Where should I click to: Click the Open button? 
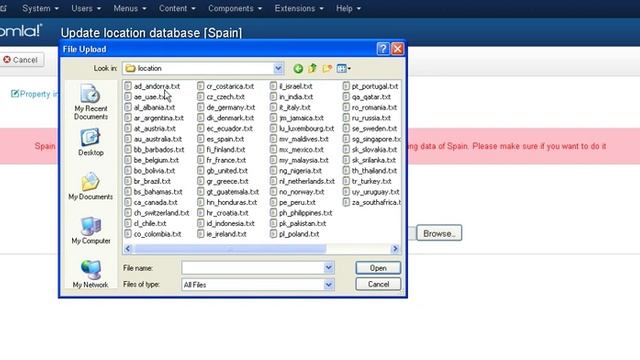[x=378, y=268]
